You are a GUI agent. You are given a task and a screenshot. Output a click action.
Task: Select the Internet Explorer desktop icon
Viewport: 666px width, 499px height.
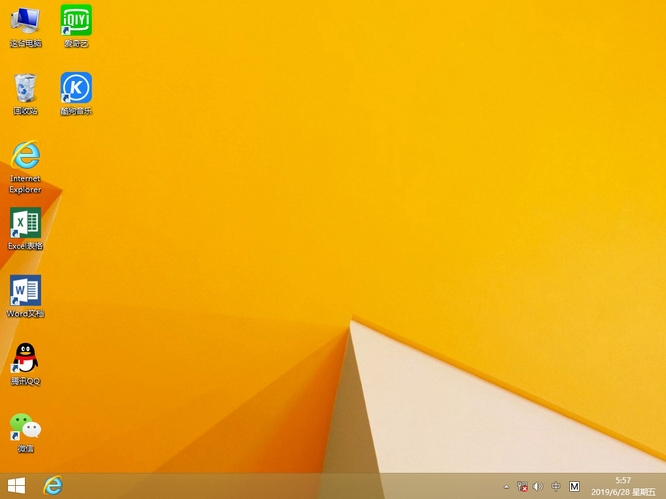coord(25,167)
